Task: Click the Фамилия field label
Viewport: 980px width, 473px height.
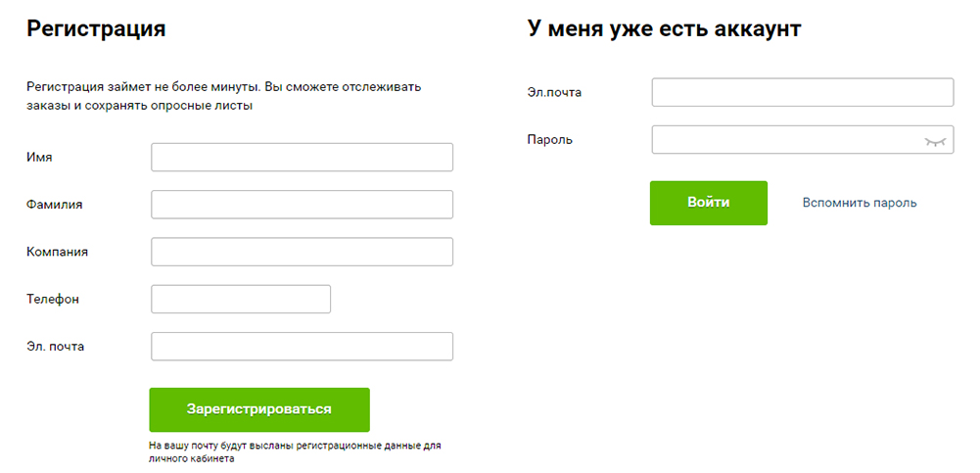Action: [x=55, y=205]
